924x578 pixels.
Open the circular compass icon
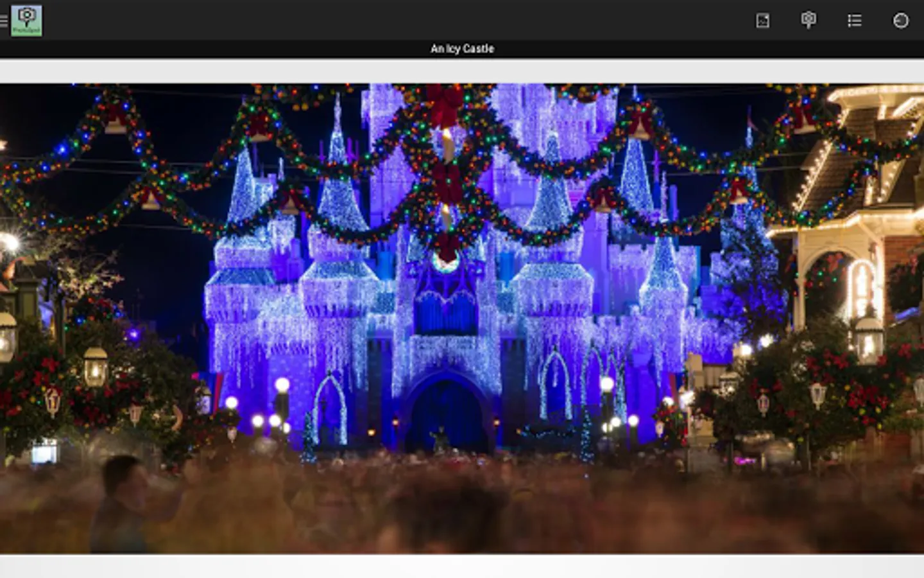coord(901,21)
